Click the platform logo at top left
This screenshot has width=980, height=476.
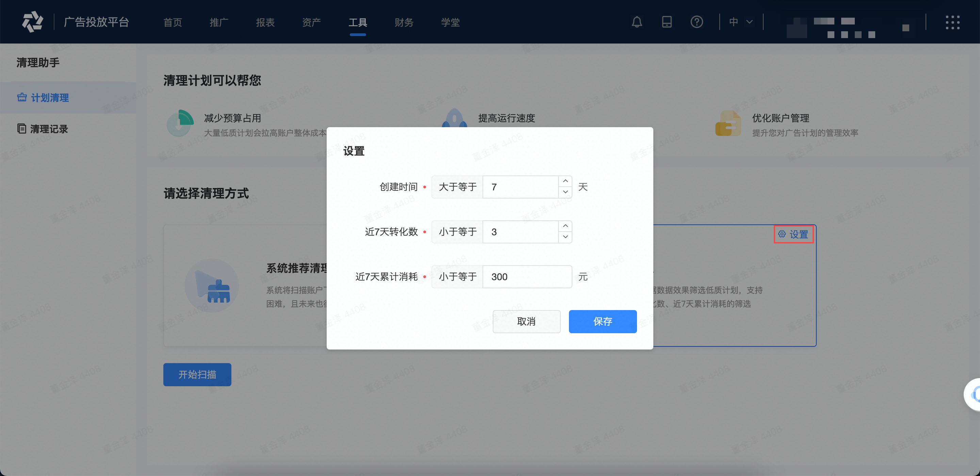(33, 21)
